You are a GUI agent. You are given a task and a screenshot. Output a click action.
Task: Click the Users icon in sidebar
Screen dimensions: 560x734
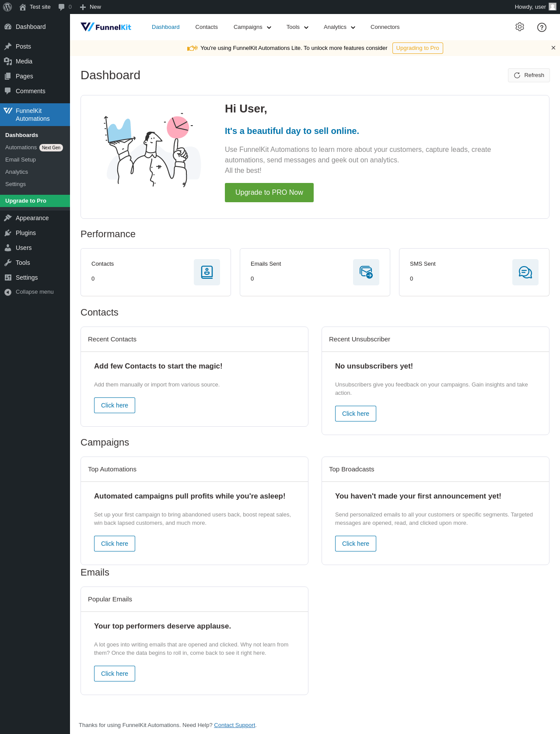[8, 248]
